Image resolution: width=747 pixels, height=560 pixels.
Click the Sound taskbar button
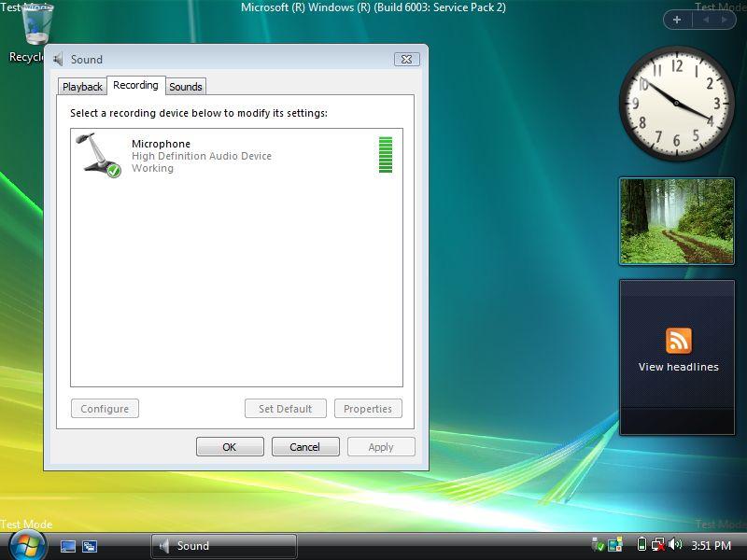[224, 546]
